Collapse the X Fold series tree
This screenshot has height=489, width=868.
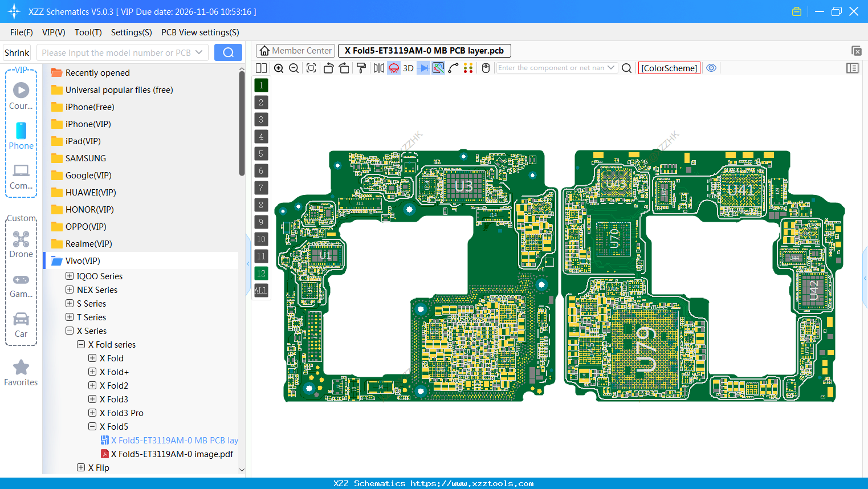(x=80, y=344)
